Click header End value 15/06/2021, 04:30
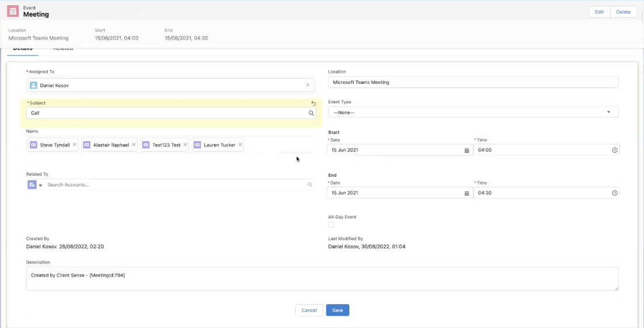644x328 pixels. click(x=186, y=38)
